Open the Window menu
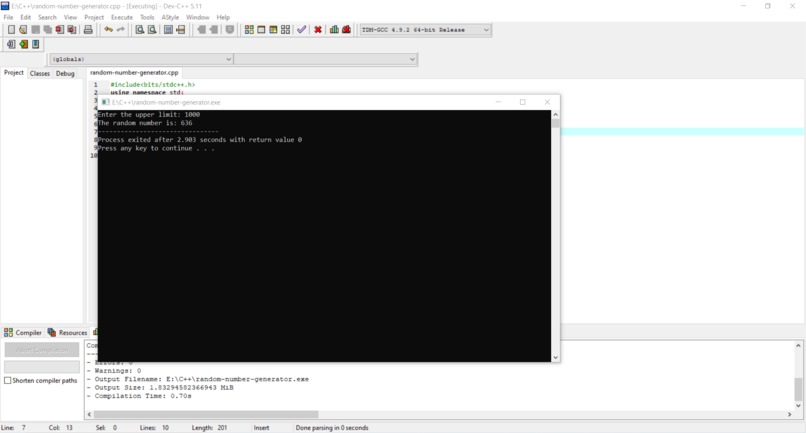This screenshot has width=806, height=433. point(197,17)
